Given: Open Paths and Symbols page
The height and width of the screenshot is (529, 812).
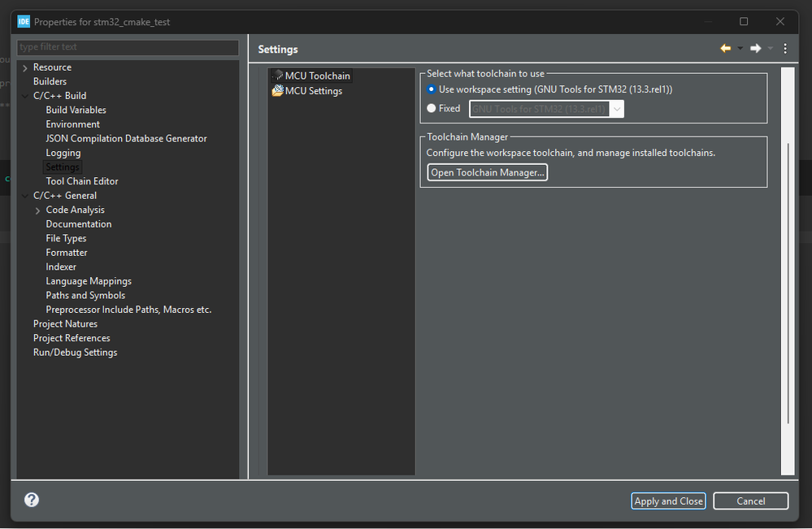Looking at the screenshot, I should pyautogui.click(x=85, y=295).
